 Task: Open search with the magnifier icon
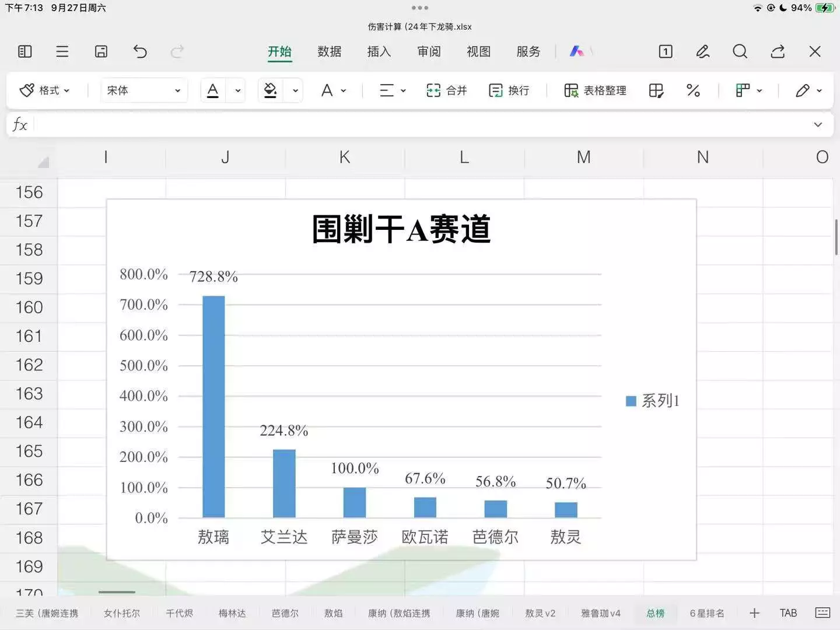(740, 51)
